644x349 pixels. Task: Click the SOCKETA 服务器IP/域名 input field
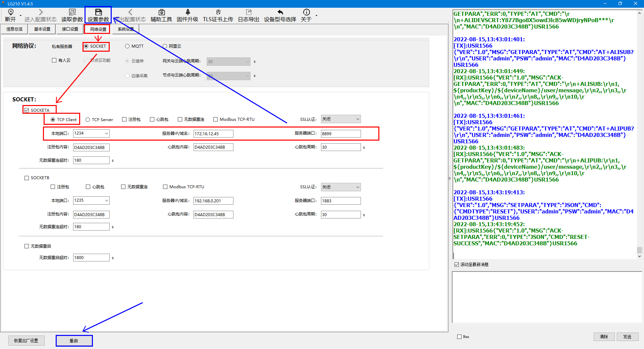[213, 134]
